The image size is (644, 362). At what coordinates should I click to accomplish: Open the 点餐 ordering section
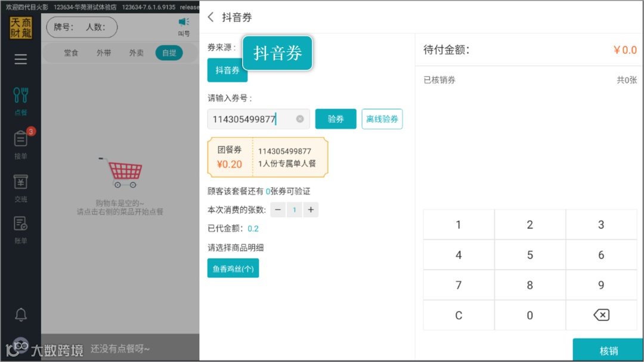coord(20,101)
